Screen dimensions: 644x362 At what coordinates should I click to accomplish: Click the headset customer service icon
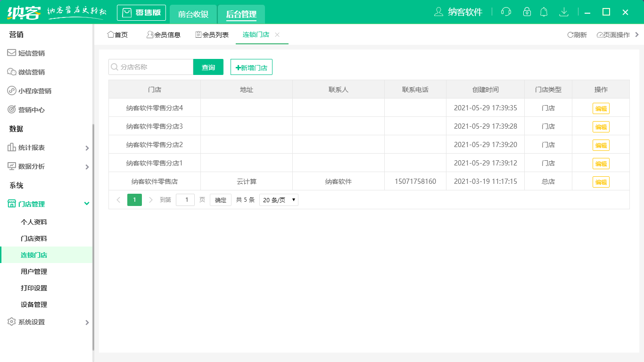(x=505, y=12)
